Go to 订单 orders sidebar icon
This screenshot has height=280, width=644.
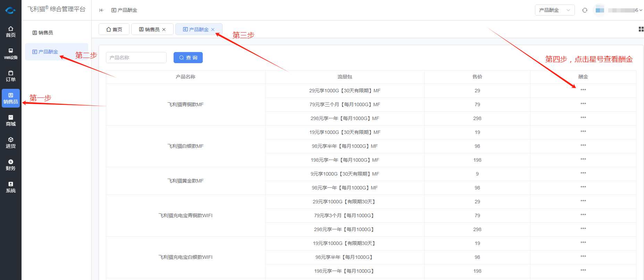[x=11, y=76]
